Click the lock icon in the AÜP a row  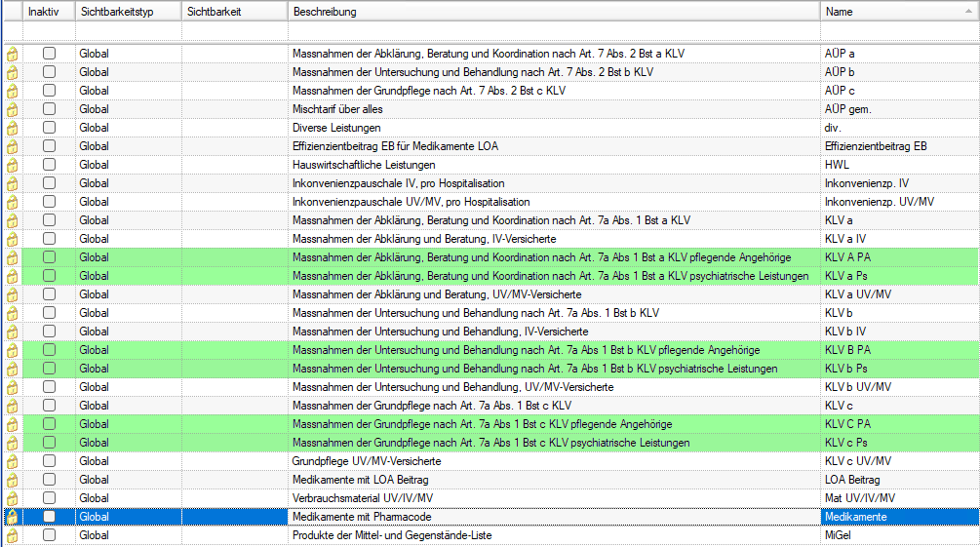(x=13, y=55)
